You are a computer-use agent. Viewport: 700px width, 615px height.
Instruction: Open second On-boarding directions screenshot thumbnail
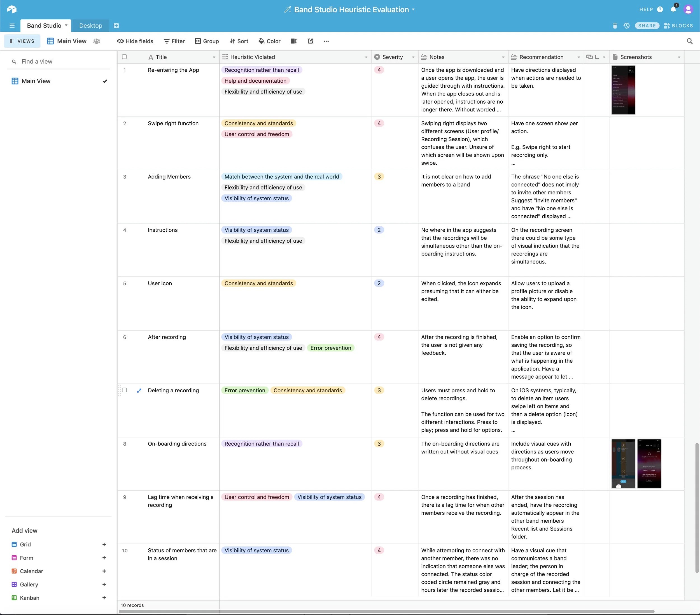(649, 463)
